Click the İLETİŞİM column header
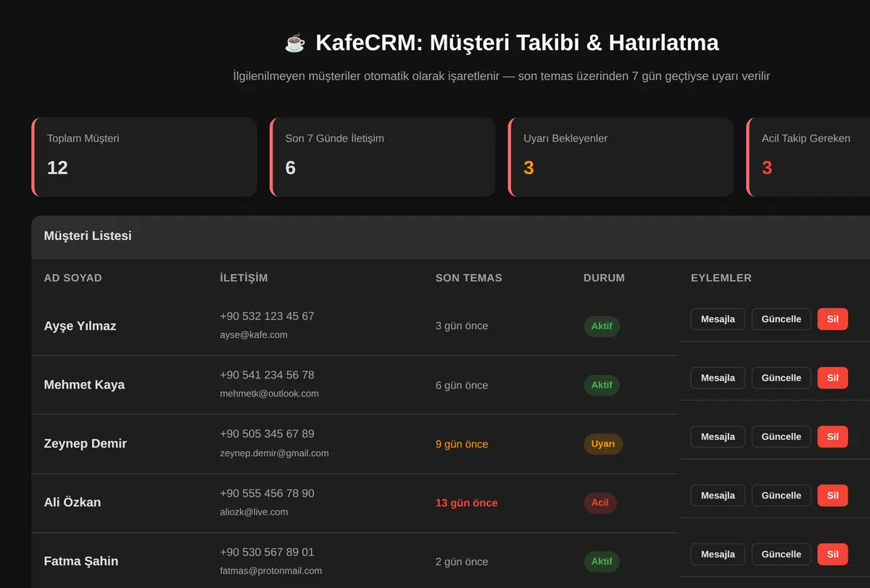The image size is (870, 588). click(244, 278)
